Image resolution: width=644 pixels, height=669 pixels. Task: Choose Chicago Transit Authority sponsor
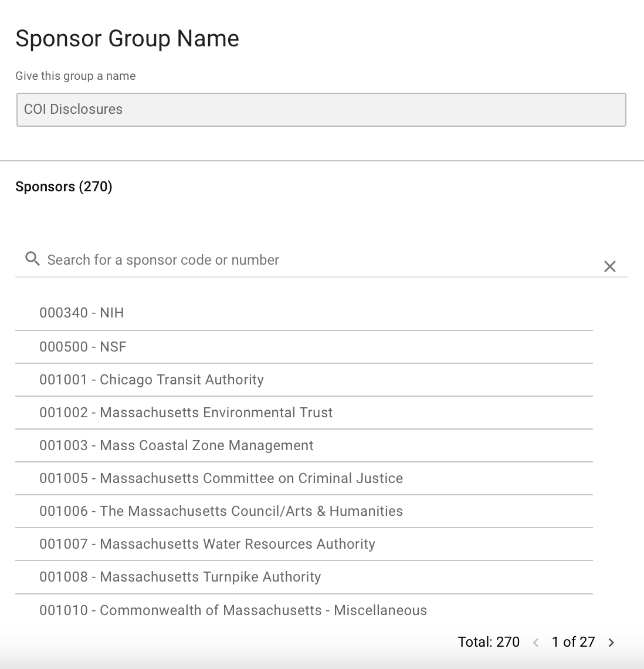click(x=151, y=380)
